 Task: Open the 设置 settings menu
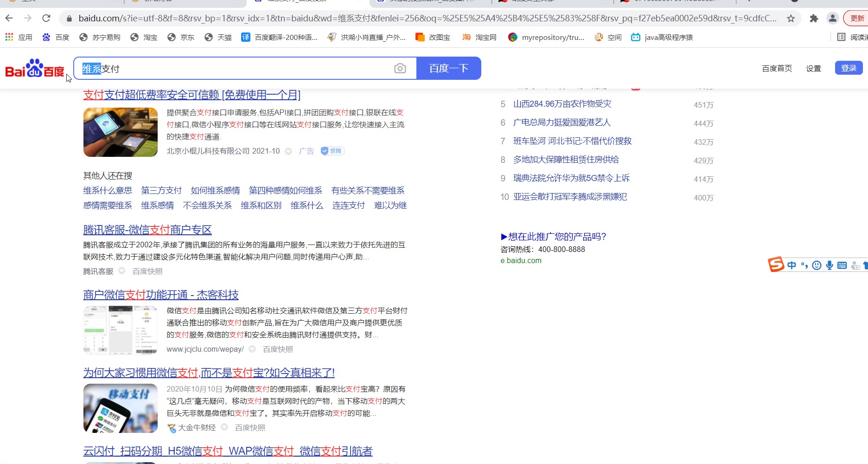coord(813,68)
